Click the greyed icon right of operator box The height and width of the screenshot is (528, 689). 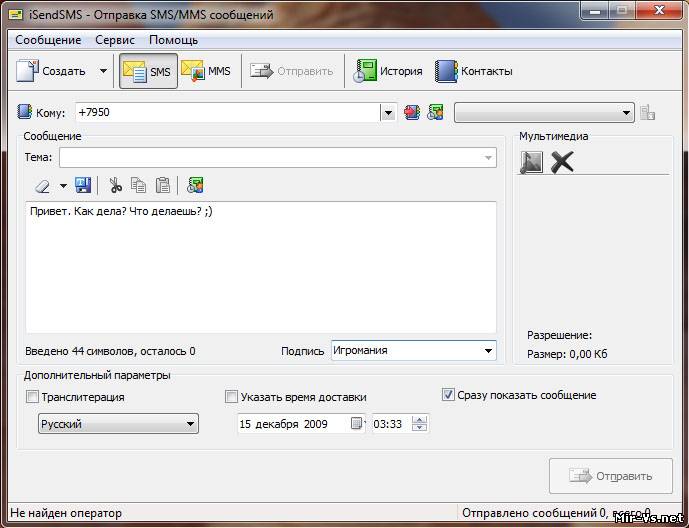point(647,112)
